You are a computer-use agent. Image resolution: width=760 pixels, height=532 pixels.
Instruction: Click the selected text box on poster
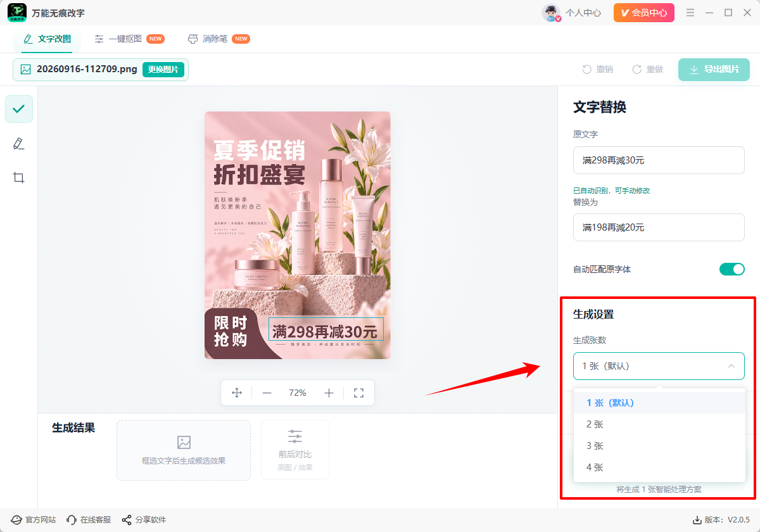[x=326, y=330]
